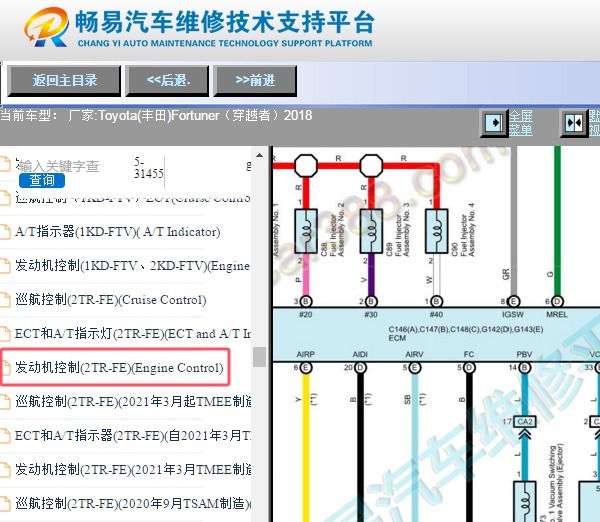Open 发动机控制(2TR-FE)(2021年3月TMEE制造 entry

pyautogui.click(x=133, y=469)
